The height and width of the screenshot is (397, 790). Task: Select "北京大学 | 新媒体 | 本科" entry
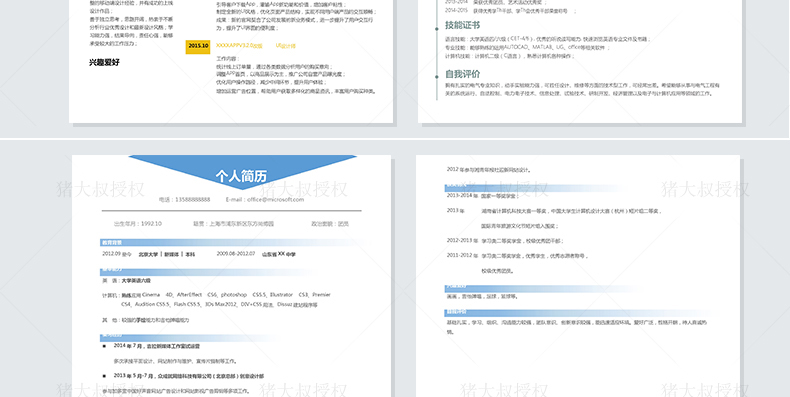coord(167,254)
